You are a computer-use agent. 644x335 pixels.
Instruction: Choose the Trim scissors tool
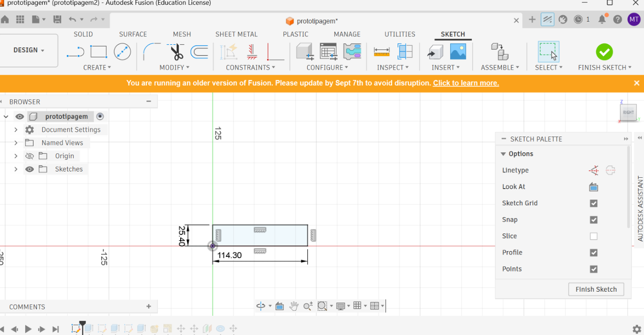click(x=176, y=52)
